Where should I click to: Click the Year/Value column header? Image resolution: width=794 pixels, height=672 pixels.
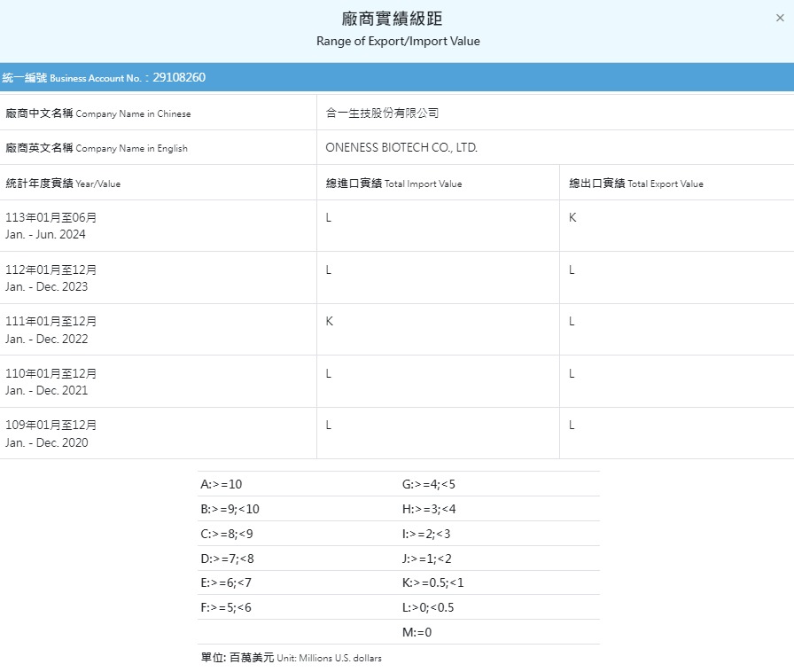click(63, 184)
